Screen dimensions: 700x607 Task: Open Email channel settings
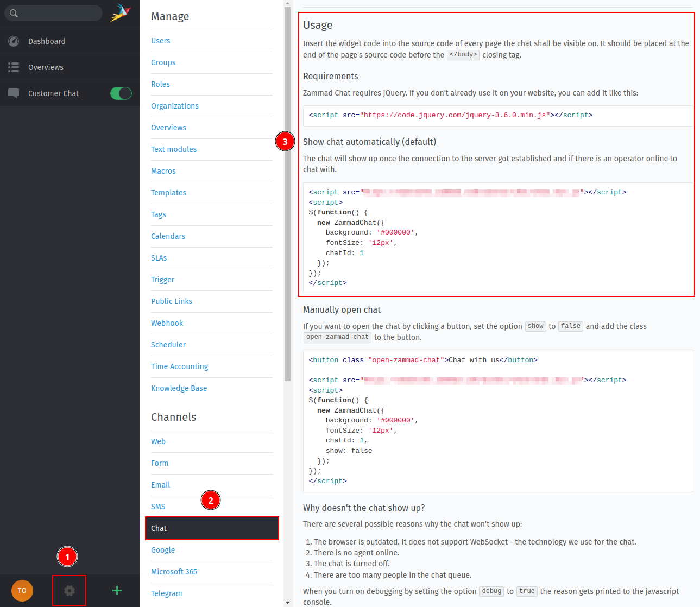coord(161,485)
